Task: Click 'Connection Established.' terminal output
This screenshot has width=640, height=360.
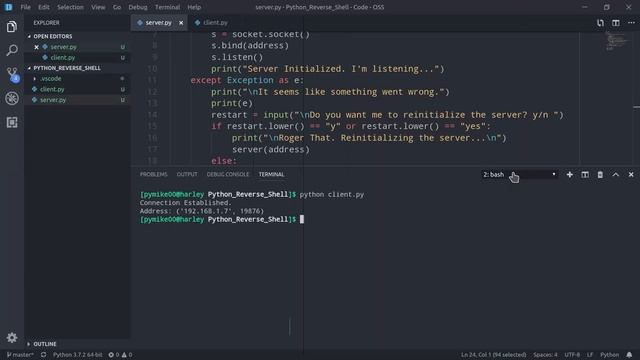Action: click(x=185, y=203)
